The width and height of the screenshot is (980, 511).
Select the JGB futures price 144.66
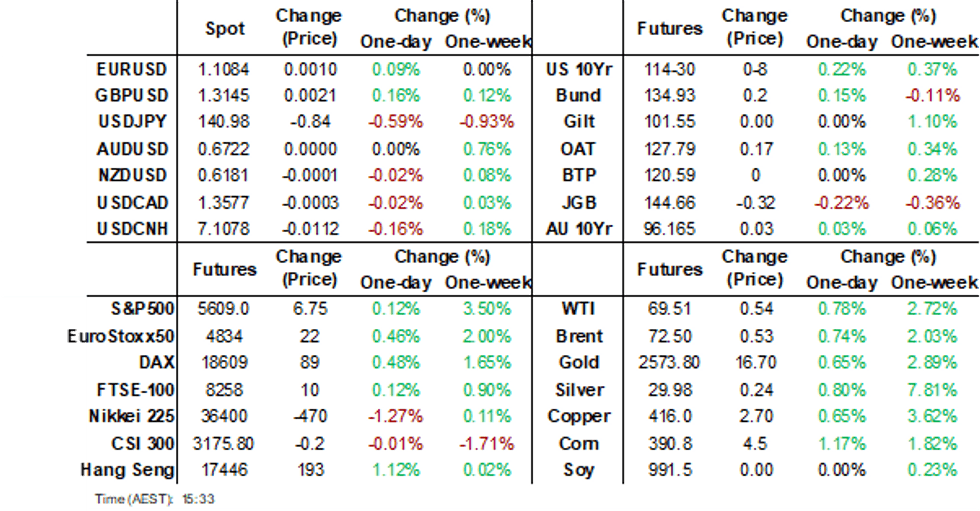click(x=669, y=203)
